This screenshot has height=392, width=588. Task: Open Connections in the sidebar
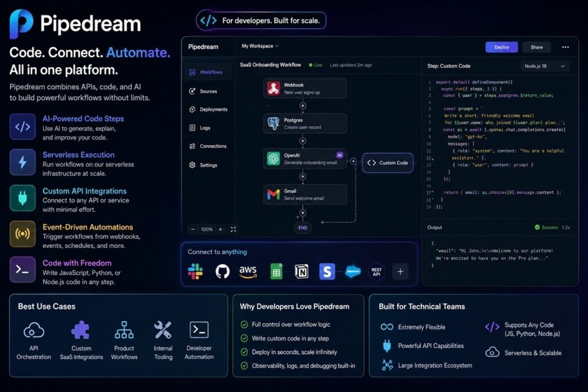208,146
